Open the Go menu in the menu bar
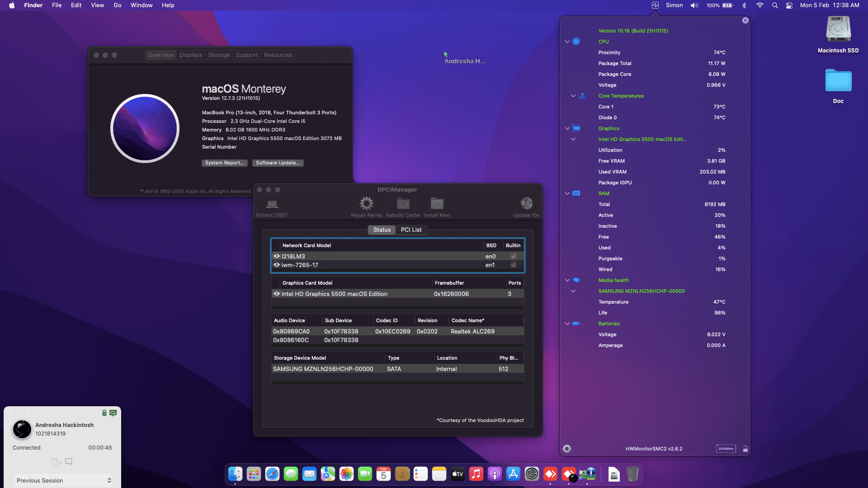 pyautogui.click(x=117, y=5)
